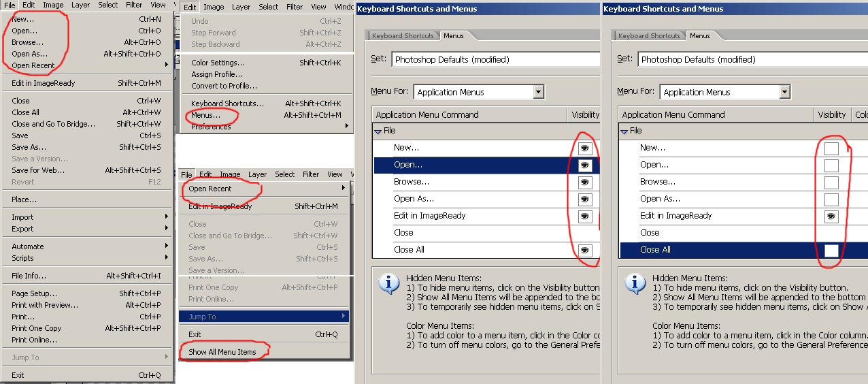Show New... by clicking its empty visibility box

click(x=831, y=148)
